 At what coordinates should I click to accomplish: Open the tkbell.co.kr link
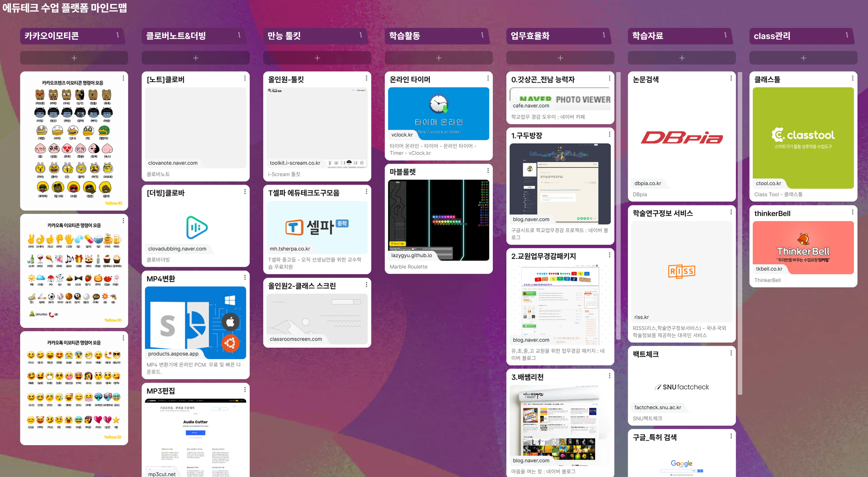769,269
